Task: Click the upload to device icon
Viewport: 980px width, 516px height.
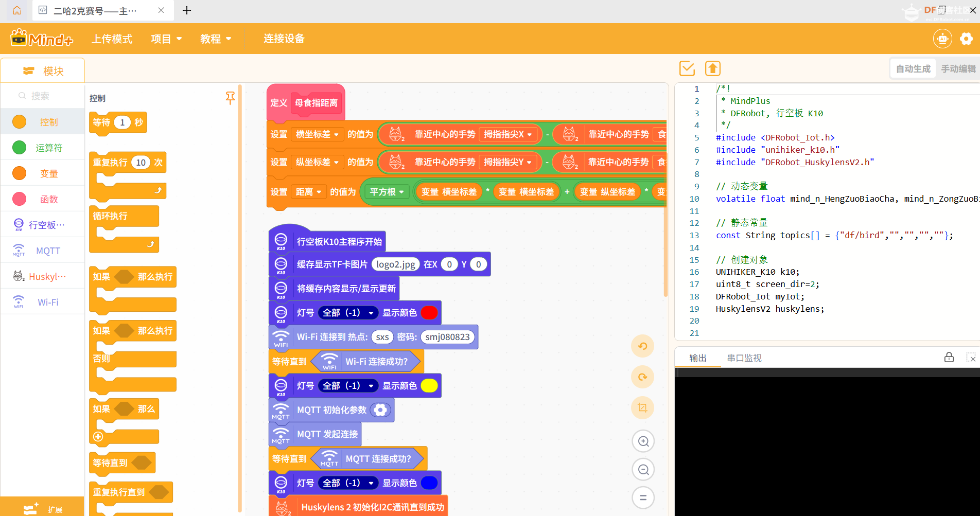Action: 713,68
